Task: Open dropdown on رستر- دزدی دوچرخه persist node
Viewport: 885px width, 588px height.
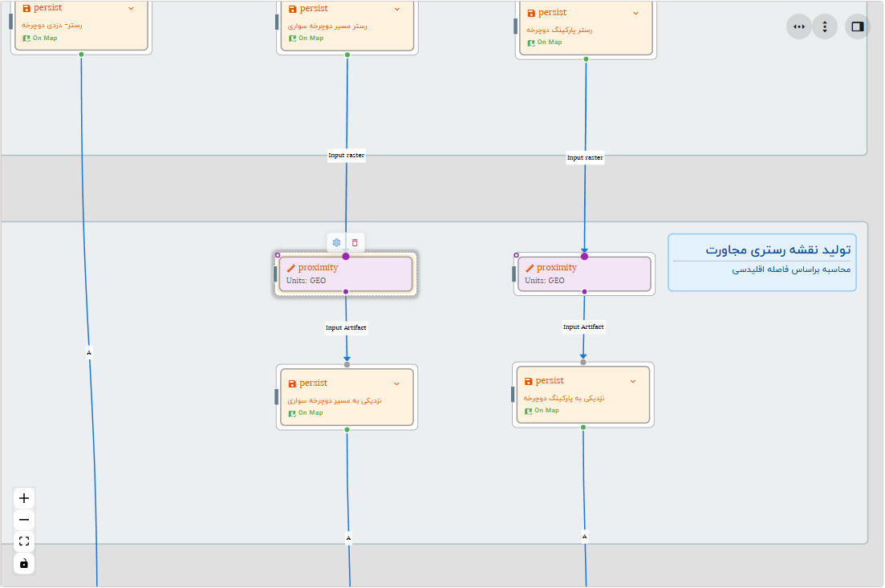Action: pyautogui.click(x=132, y=8)
